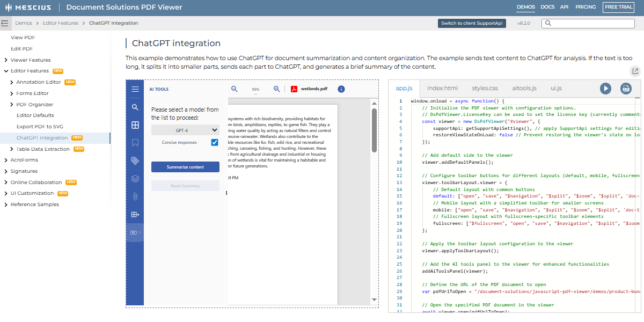644x322 pixels.
Task: Expand Signatures tree node
Action: [x=5, y=171]
